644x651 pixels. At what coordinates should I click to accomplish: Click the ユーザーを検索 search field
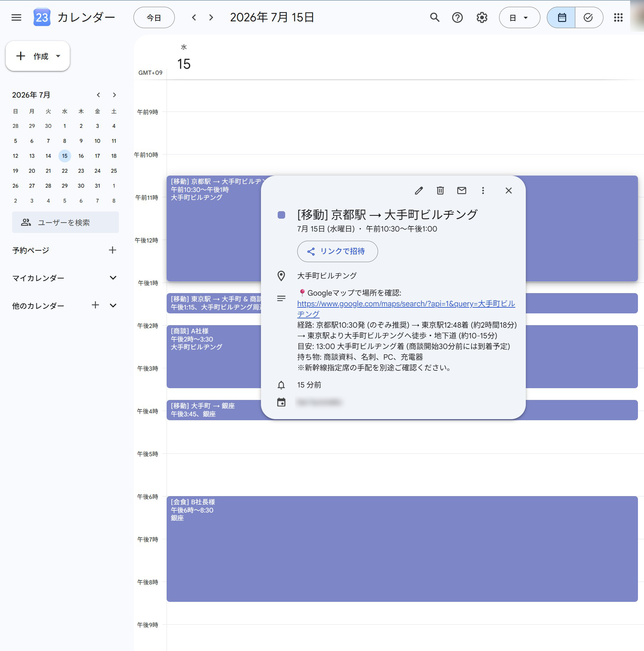pos(66,222)
